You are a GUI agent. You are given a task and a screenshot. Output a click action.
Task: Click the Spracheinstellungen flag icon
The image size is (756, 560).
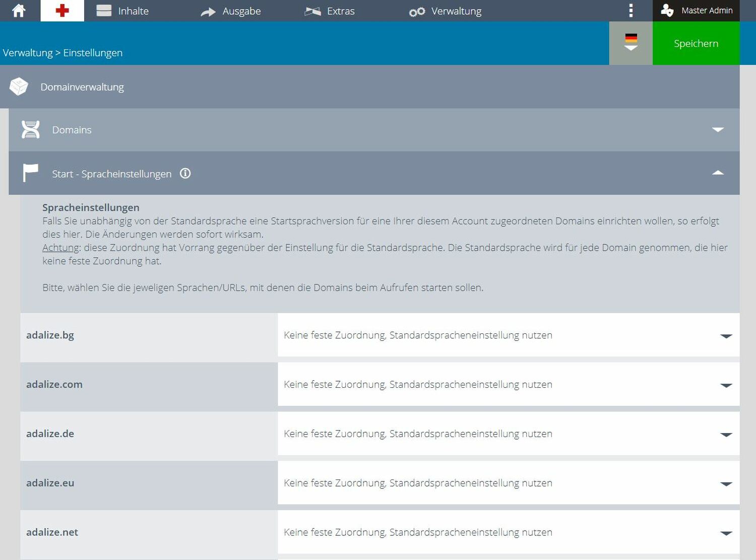click(x=31, y=173)
